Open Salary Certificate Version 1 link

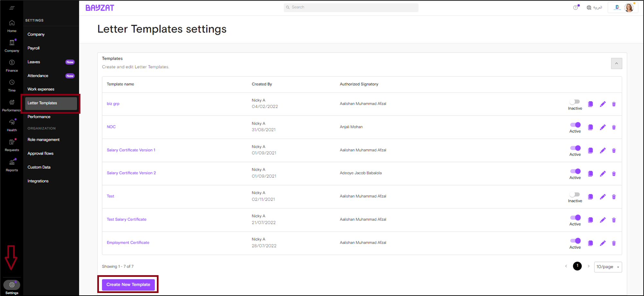131,150
